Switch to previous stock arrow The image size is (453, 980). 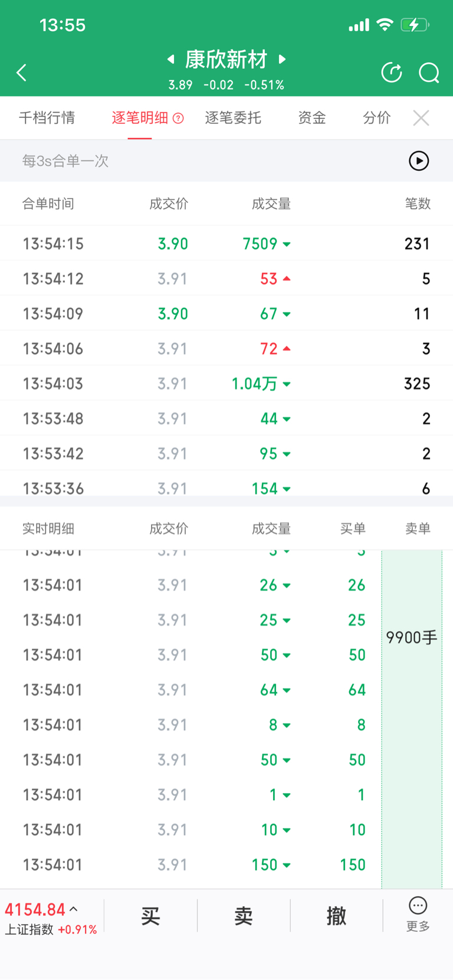(171, 59)
